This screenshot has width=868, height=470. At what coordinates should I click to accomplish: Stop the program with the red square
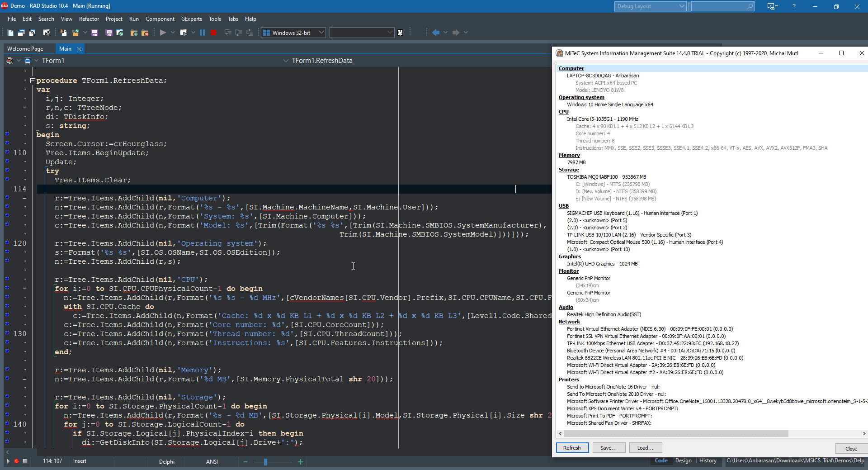[x=213, y=33]
